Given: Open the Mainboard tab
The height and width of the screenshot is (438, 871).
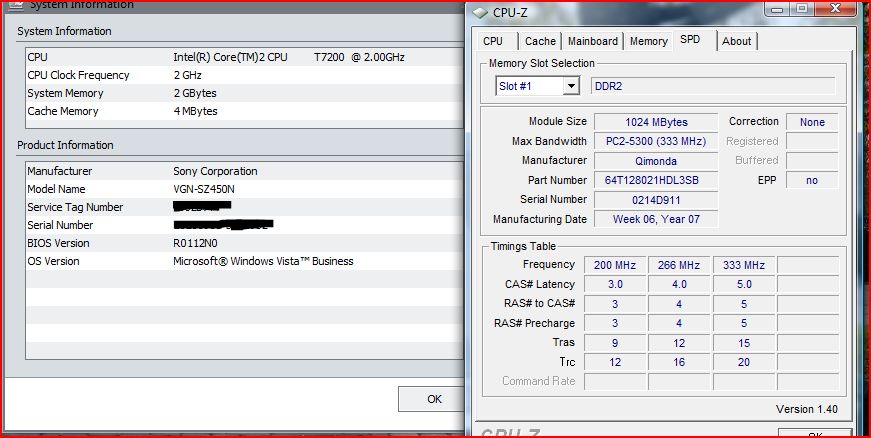Looking at the screenshot, I should point(593,41).
